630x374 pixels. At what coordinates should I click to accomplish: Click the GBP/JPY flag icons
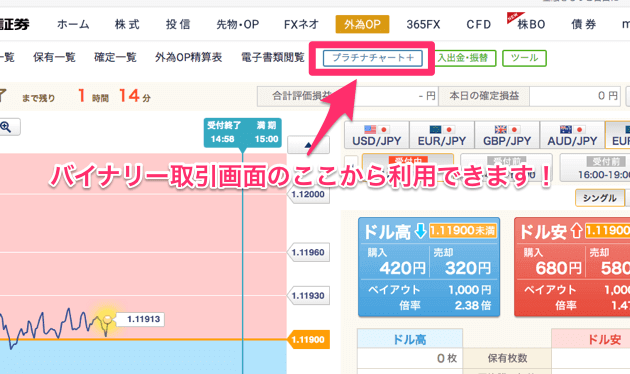point(507,129)
